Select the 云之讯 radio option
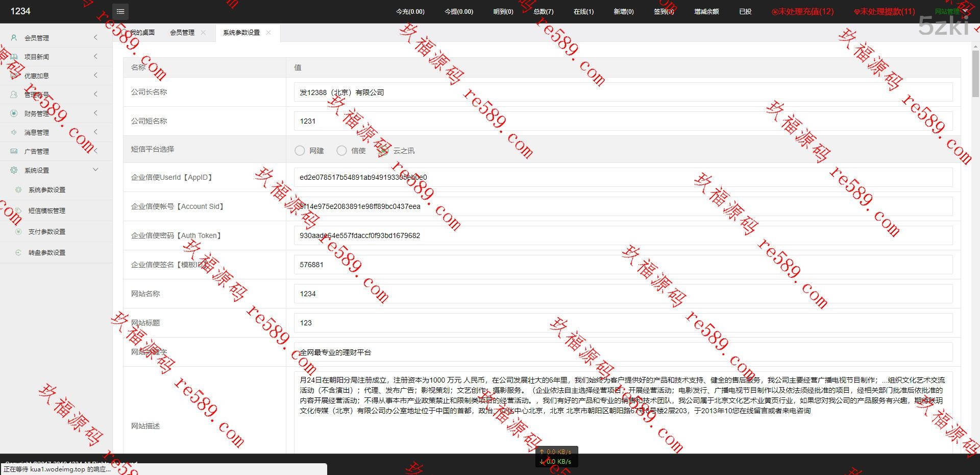980x475 pixels. point(383,151)
